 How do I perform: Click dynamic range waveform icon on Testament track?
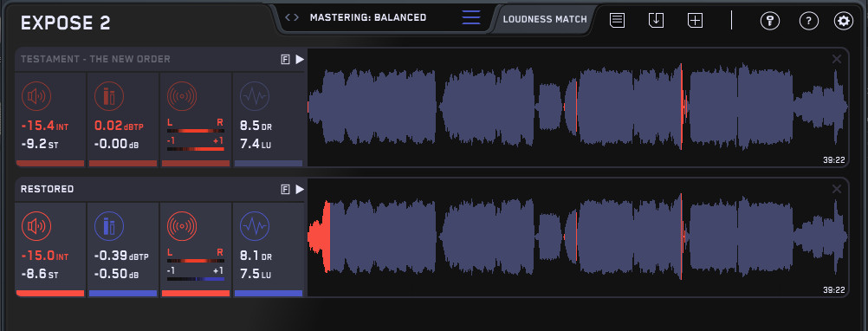click(255, 96)
